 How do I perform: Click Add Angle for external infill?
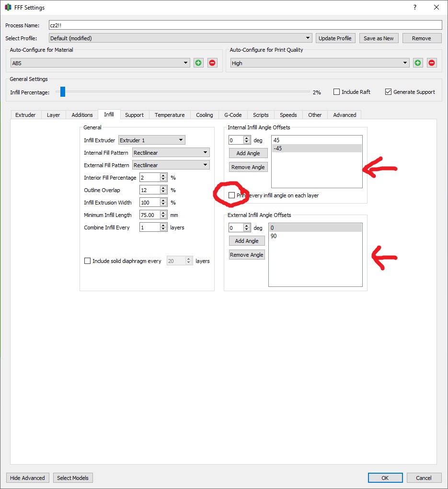click(x=247, y=241)
